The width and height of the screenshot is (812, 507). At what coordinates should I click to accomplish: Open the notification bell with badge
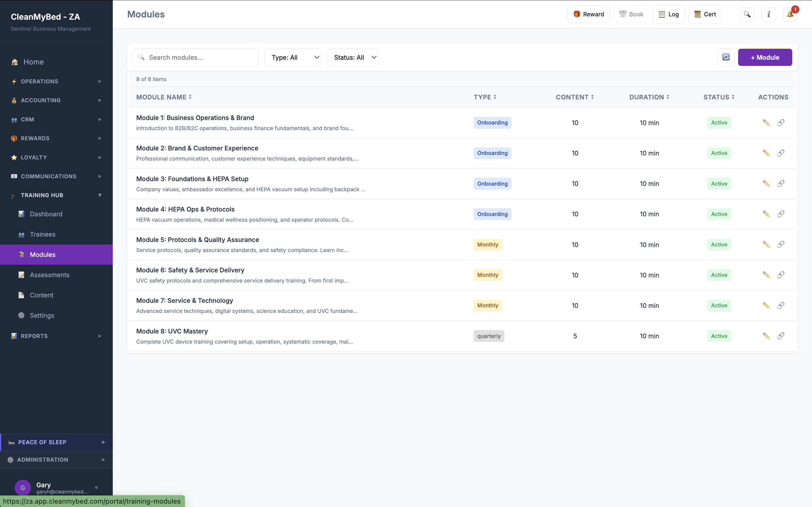click(x=790, y=14)
